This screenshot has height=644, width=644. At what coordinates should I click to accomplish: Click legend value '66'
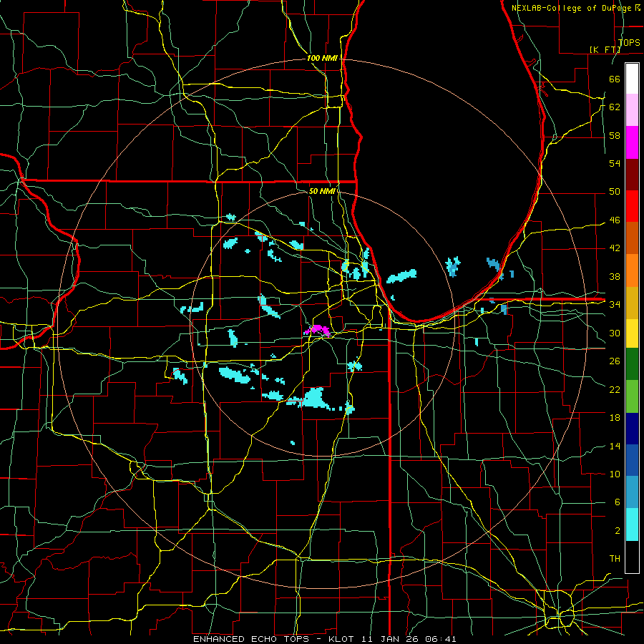(x=615, y=79)
